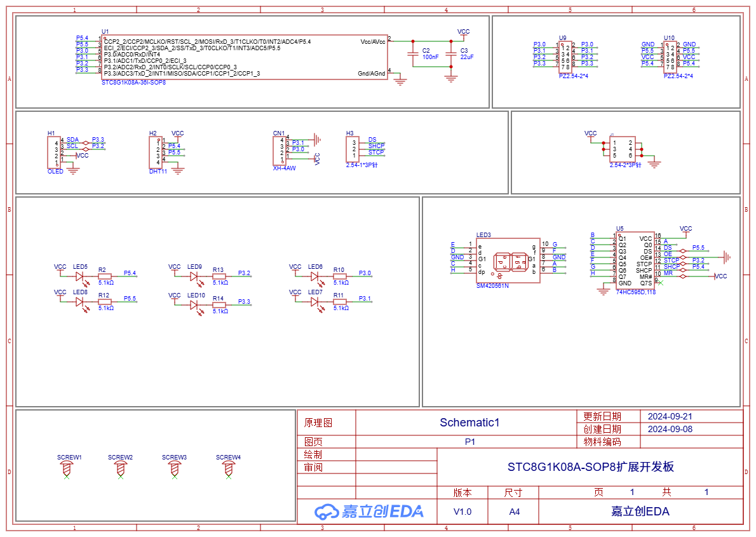
Task: Click the U10 PZ2.54-2*4 header
Action: [670, 57]
